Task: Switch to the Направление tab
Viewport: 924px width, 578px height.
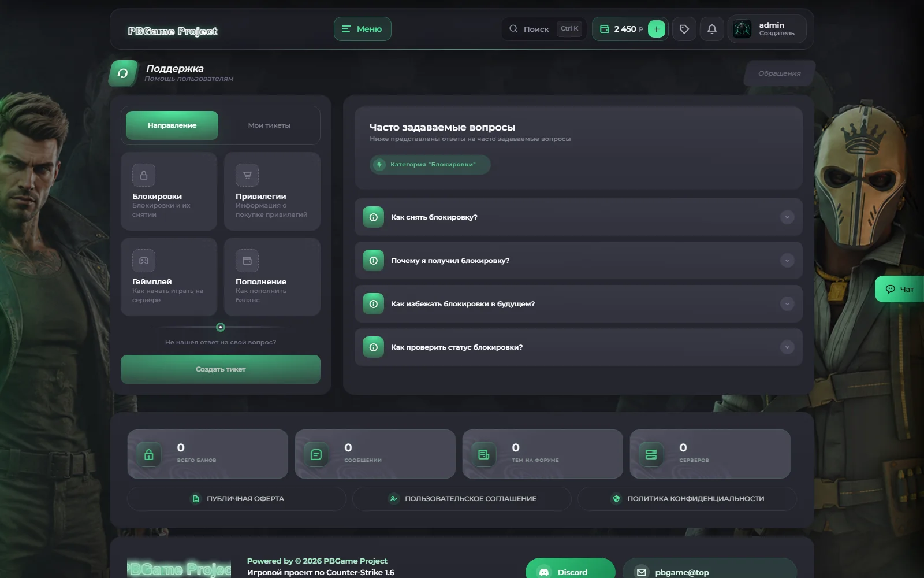Action: pyautogui.click(x=172, y=125)
